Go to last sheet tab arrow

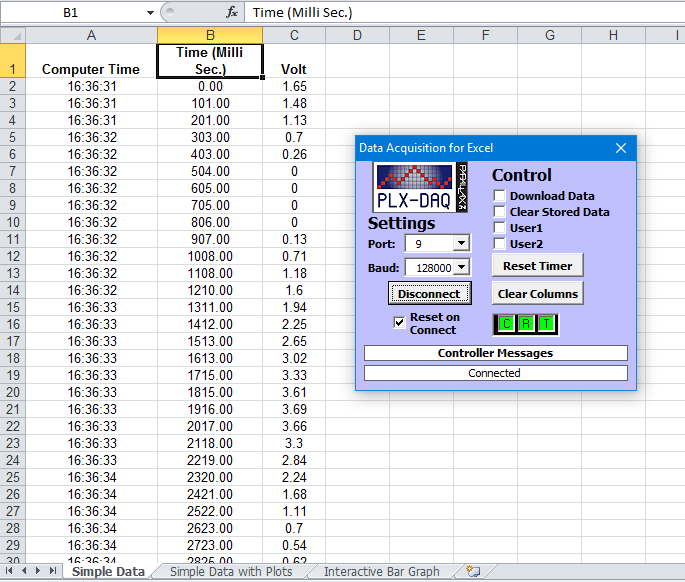tap(53, 571)
